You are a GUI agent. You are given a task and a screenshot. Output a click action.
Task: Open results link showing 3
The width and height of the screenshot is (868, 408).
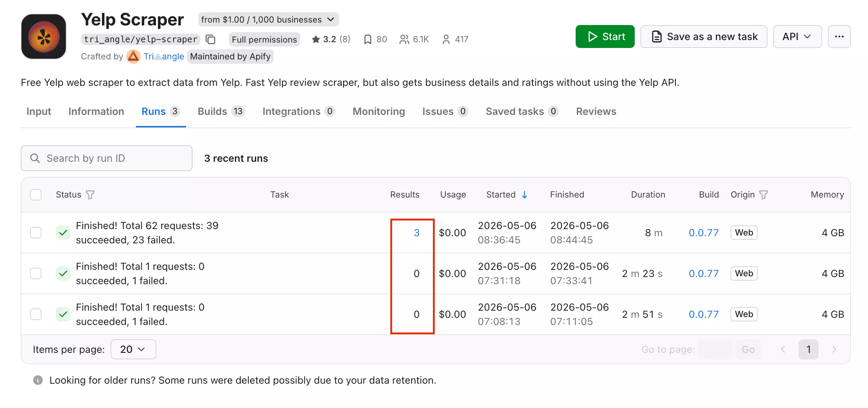tap(416, 233)
